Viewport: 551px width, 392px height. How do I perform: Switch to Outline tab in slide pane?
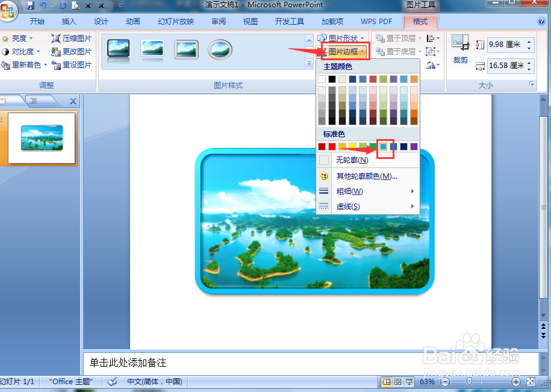pyautogui.click(x=34, y=101)
